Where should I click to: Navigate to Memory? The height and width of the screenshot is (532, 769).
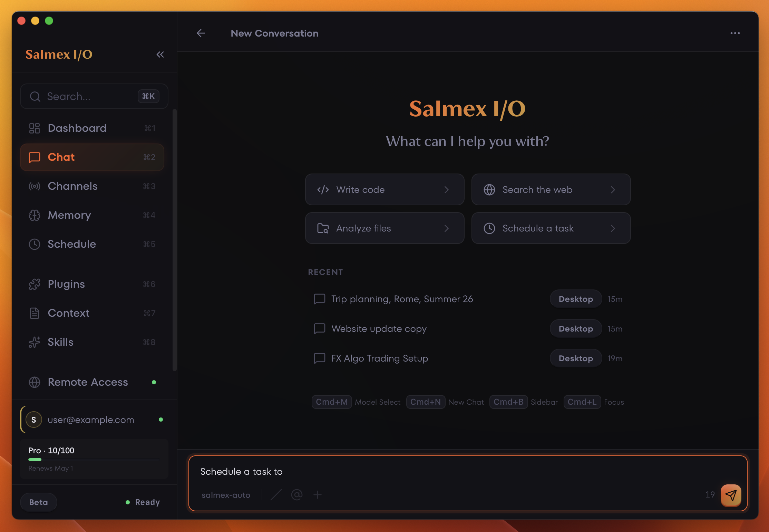pyautogui.click(x=92, y=215)
